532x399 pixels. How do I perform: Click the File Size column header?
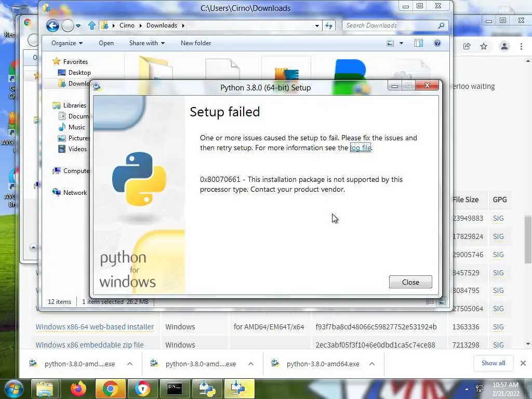coord(465,200)
